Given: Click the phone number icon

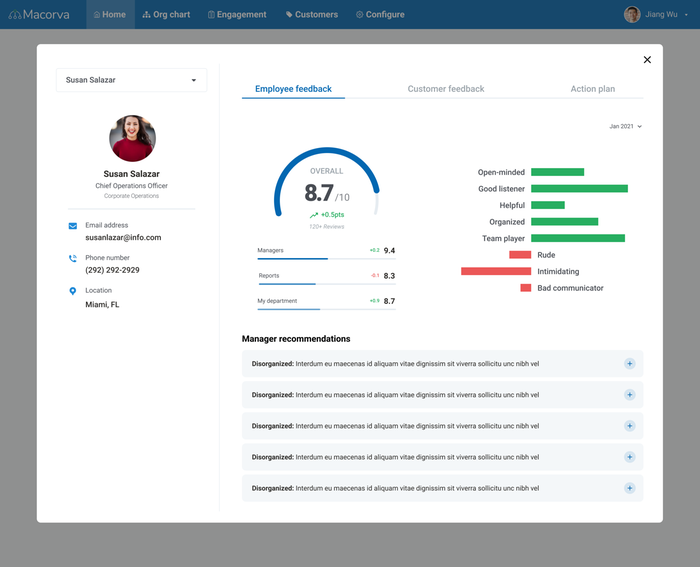Looking at the screenshot, I should [x=73, y=258].
